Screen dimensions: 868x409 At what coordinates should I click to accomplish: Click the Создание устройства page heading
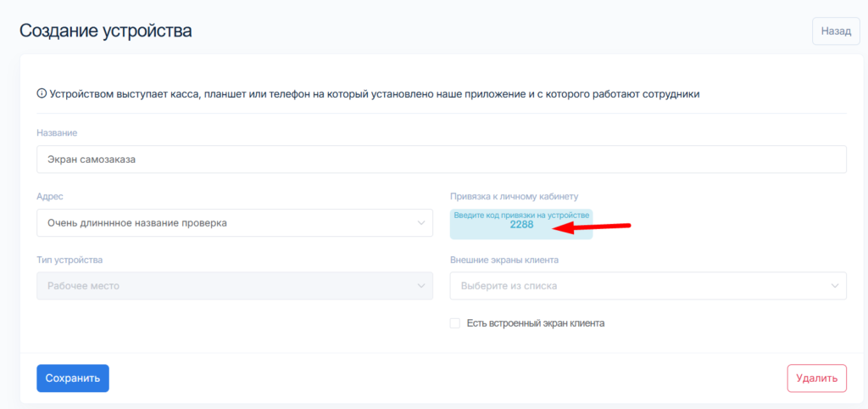tap(106, 31)
